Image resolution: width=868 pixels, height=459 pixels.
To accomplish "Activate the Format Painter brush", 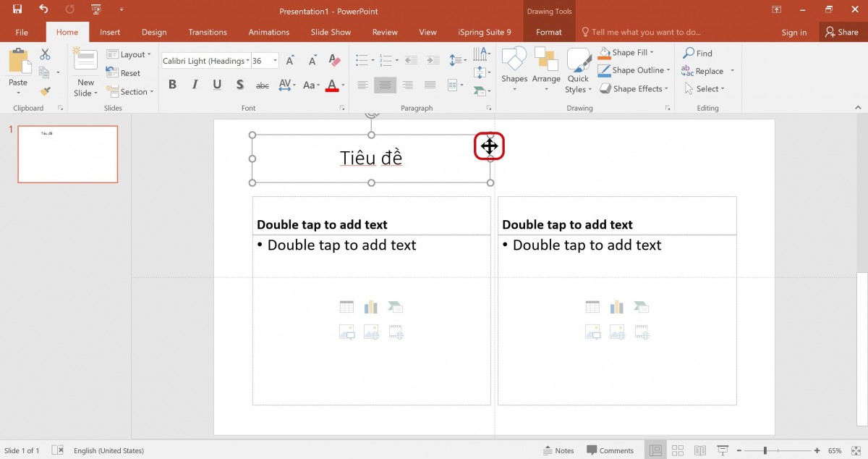I will (x=45, y=91).
